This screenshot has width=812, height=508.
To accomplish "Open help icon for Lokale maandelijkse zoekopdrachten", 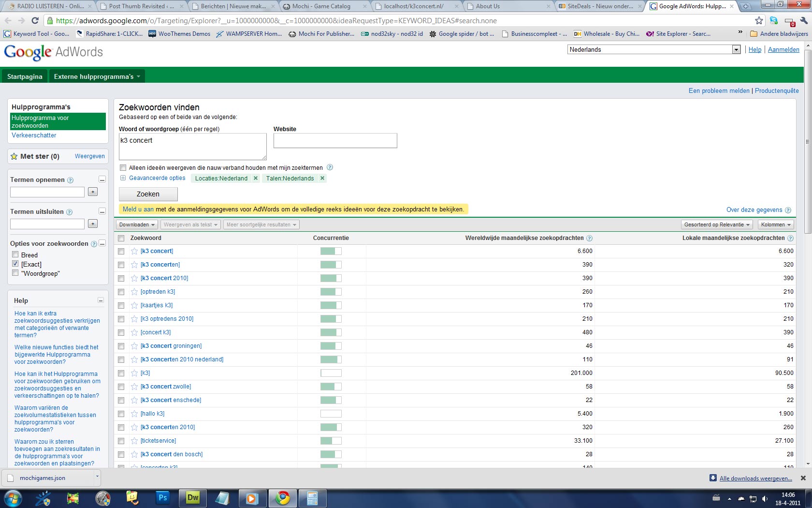I will coord(790,238).
